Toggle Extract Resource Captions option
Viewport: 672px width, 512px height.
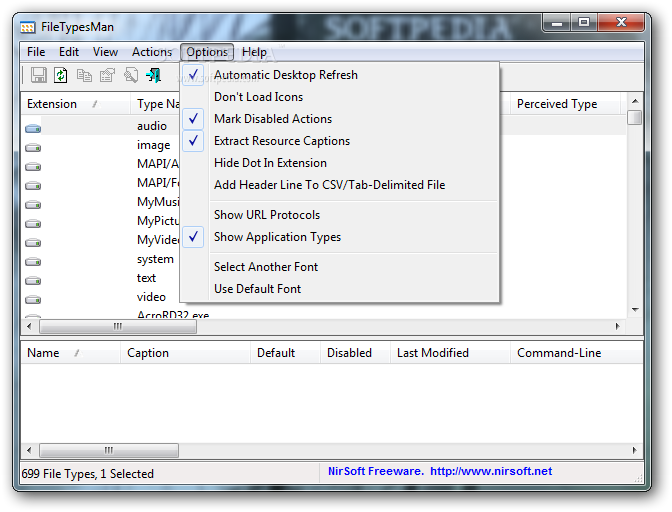click(x=340, y=141)
